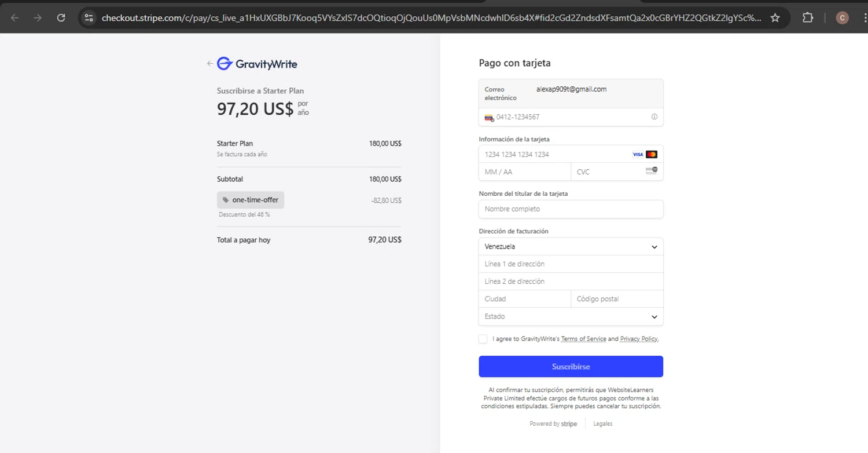The width and height of the screenshot is (868, 453).
Task: Open the Chrome three-dot menu
Action: [865, 18]
